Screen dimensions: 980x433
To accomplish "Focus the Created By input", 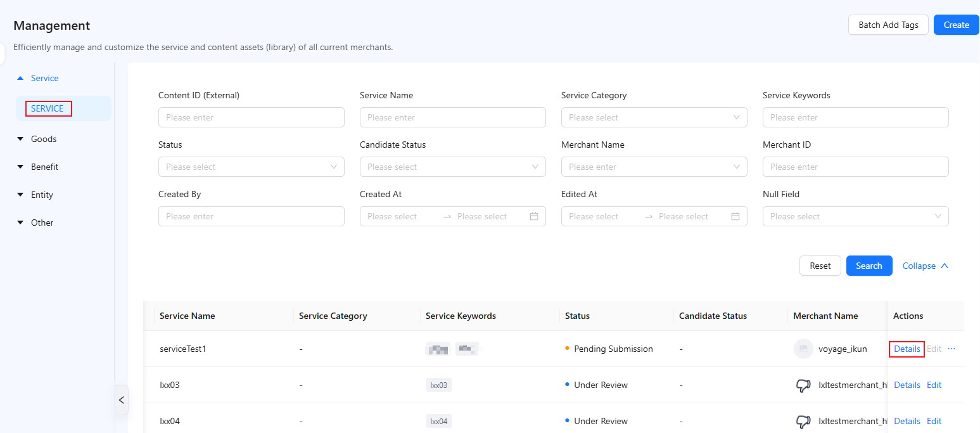I will pos(251,216).
